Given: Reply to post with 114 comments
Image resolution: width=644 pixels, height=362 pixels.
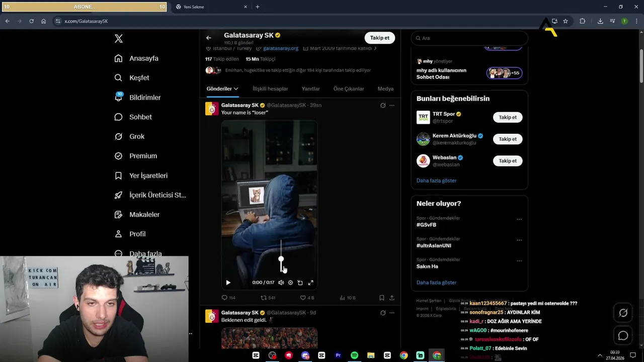Looking at the screenshot, I should [x=228, y=298].
